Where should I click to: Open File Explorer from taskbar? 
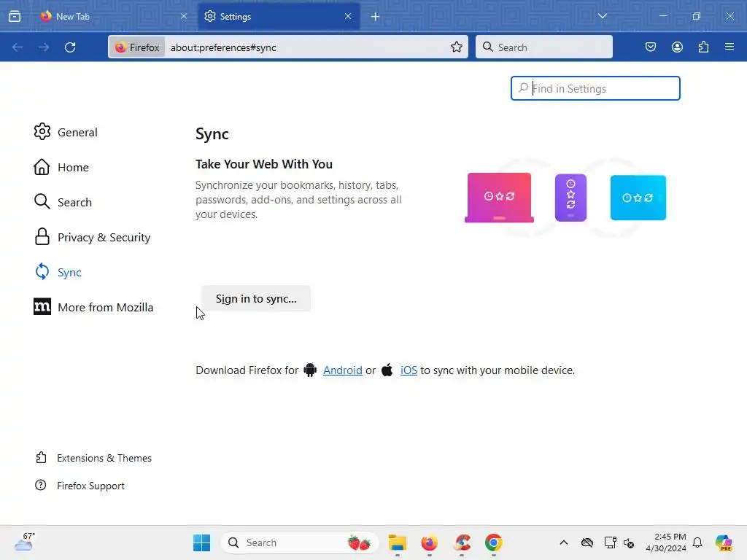pyautogui.click(x=398, y=542)
